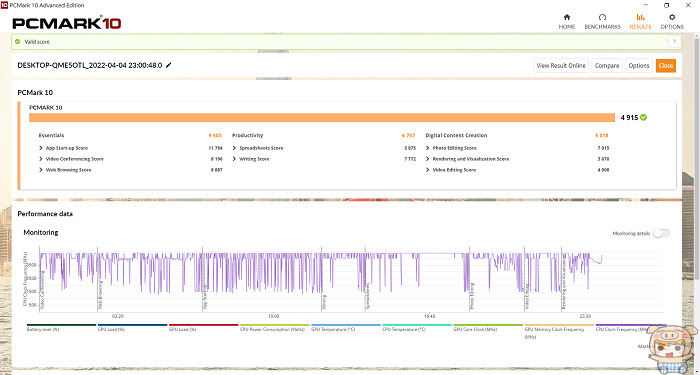Click the green valid score checkmark
This screenshot has width=700, height=375.
click(x=17, y=42)
